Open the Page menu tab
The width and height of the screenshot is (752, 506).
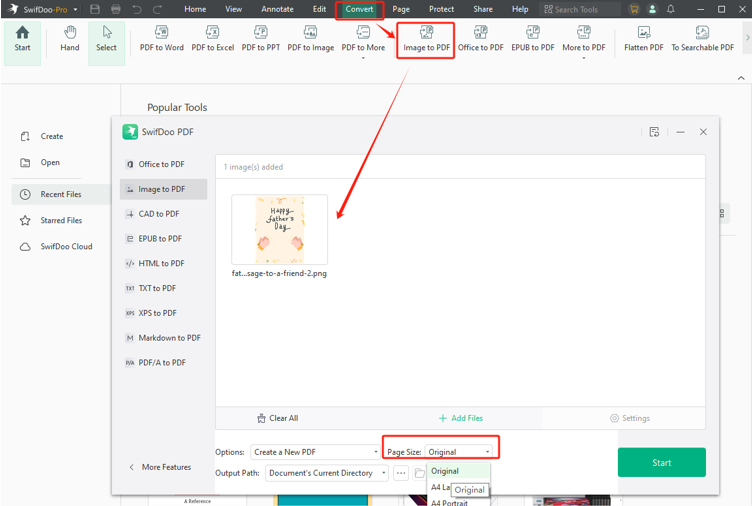401,9
